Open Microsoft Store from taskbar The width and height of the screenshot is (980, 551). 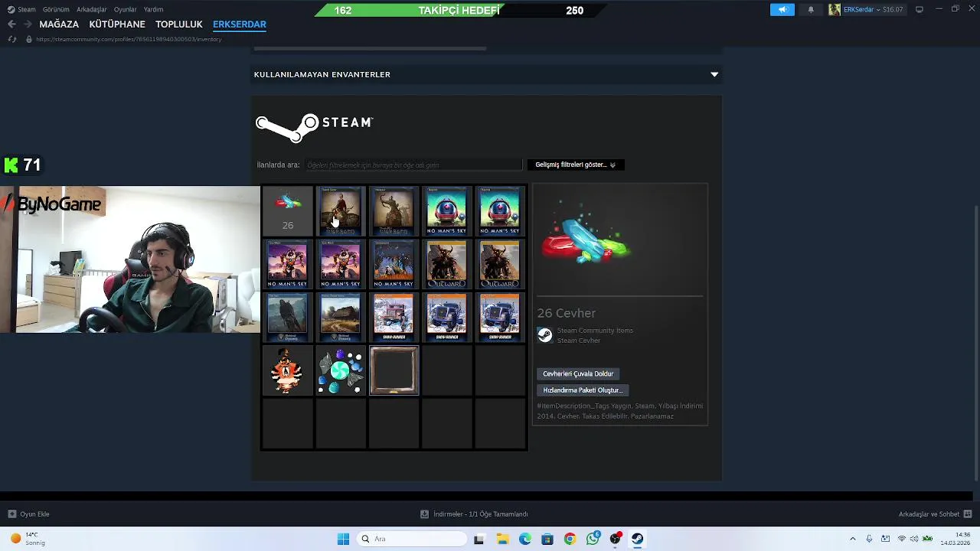click(547, 539)
